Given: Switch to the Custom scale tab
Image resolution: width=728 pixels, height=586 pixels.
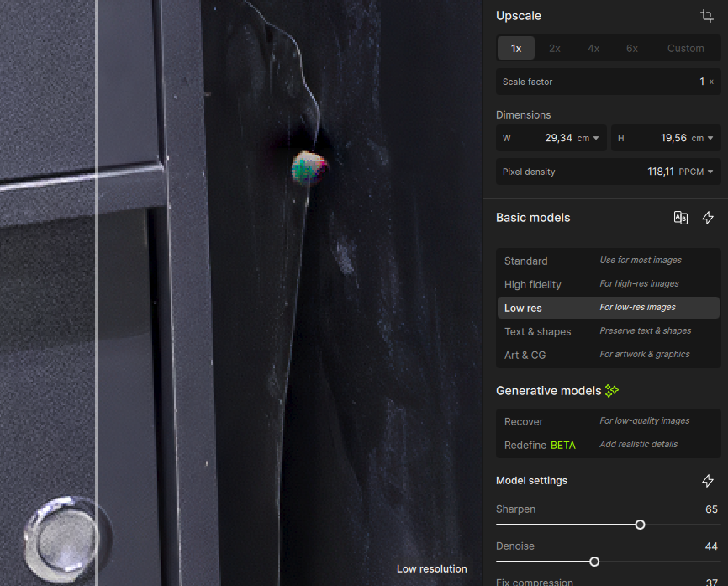Looking at the screenshot, I should 685,48.
